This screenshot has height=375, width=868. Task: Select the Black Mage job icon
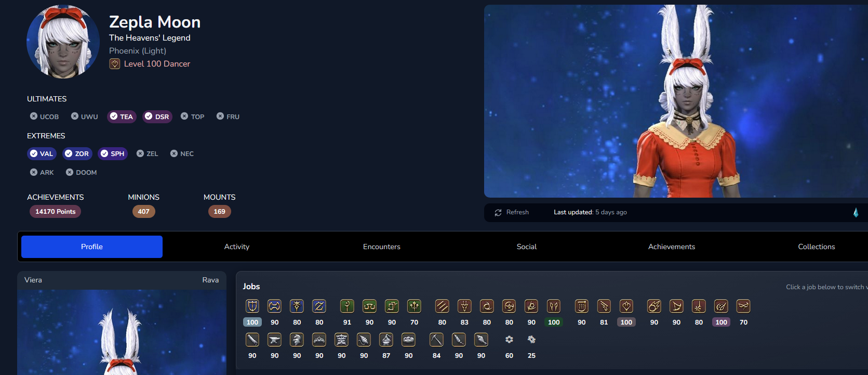coord(654,306)
